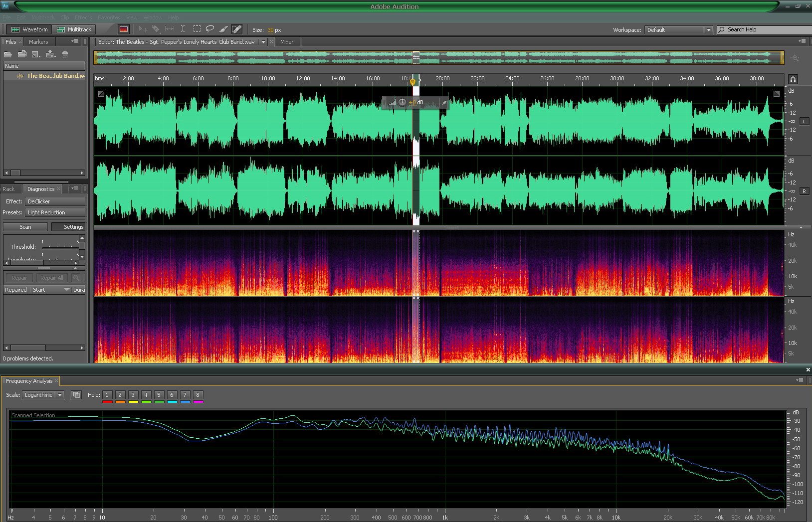Image resolution: width=812 pixels, height=522 pixels.
Task: Select the Paintbrush Selection tool
Action: pos(223,29)
